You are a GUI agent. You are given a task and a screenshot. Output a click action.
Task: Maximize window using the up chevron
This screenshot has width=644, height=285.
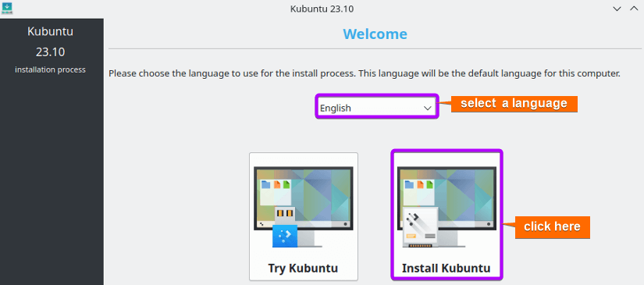(x=634, y=9)
